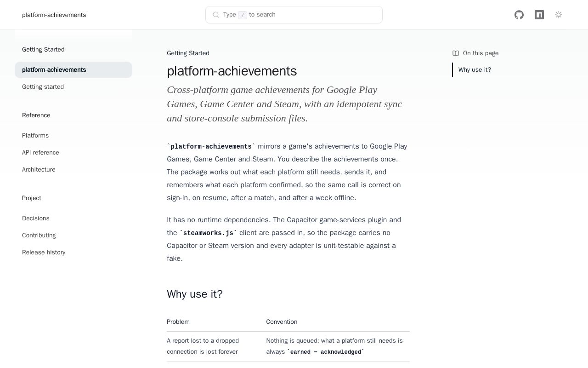
Task: Focus the search input field
Action: (x=294, y=15)
